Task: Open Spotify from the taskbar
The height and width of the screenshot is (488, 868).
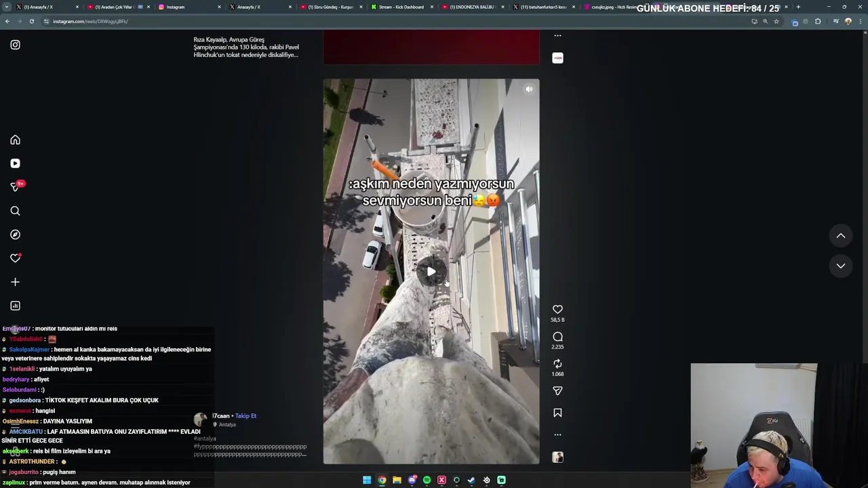Action: (x=427, y=480)
